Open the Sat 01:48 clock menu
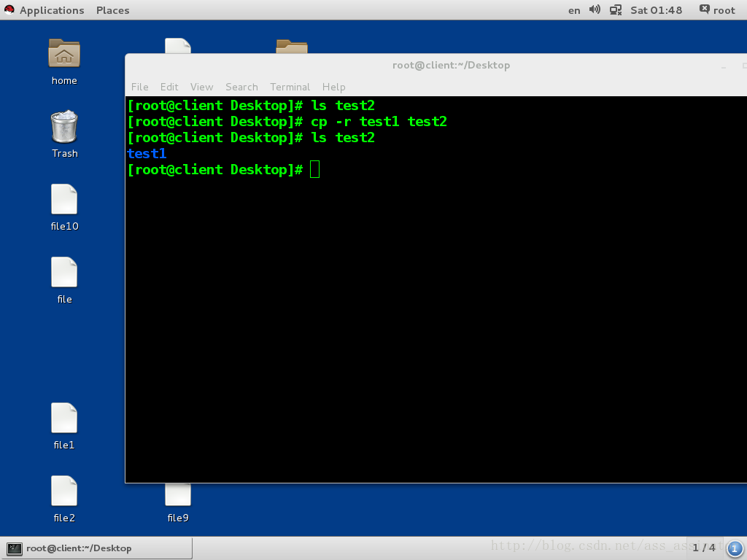The image size is (747, 560). [656, 10]
